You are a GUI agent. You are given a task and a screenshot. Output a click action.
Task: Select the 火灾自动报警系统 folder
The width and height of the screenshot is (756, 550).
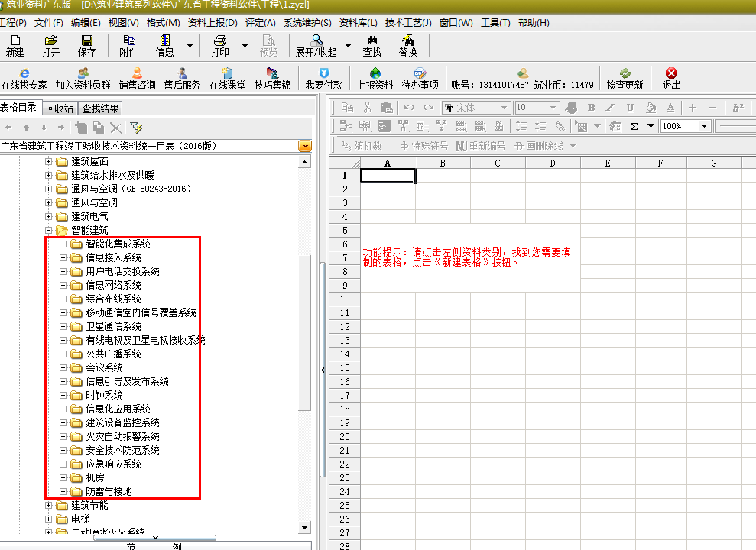(122, 436)
